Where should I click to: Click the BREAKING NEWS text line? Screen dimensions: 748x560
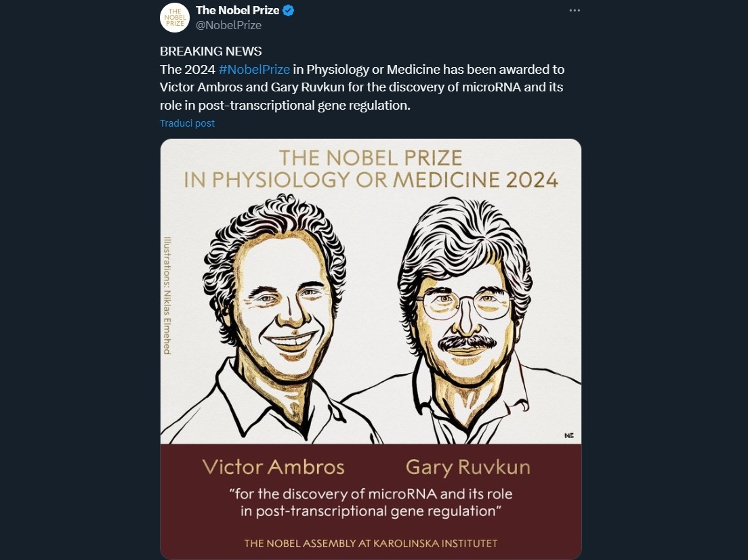[211, 51]
